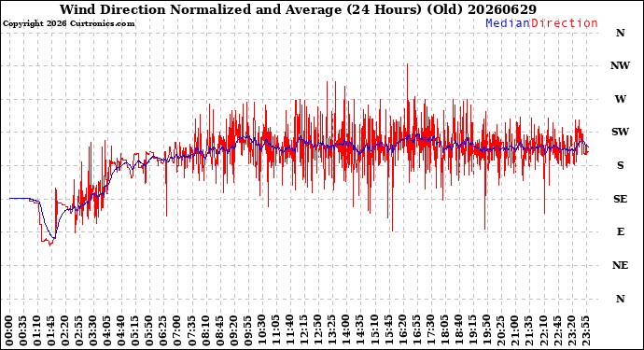Click the "02:20" time axis label
Viewport: 644px width, 350px height.
pyautogui.click(x=65, y=330)
